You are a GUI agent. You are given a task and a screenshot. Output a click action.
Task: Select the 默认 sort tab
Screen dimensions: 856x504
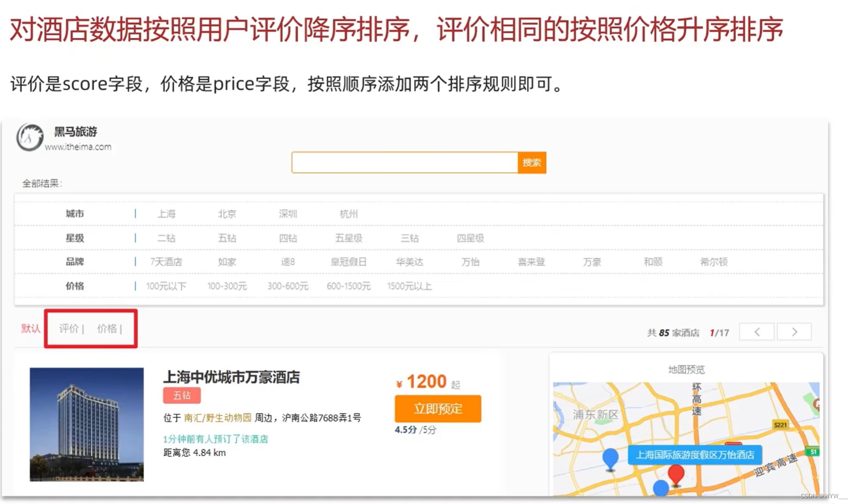click(x=31, y=329)
